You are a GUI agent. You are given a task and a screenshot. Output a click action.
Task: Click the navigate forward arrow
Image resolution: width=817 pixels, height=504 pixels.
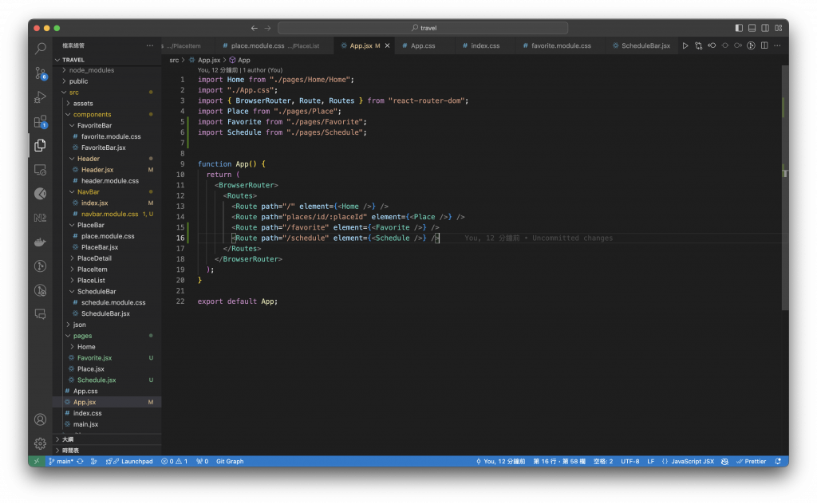[x=267, y=28]
